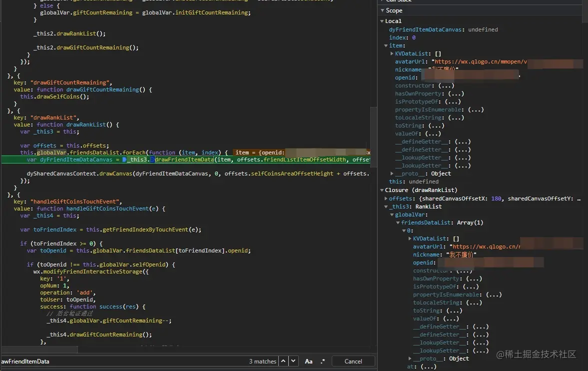
Task: Collapse the Closure (drawRankList) group
Action: [382, 190]
